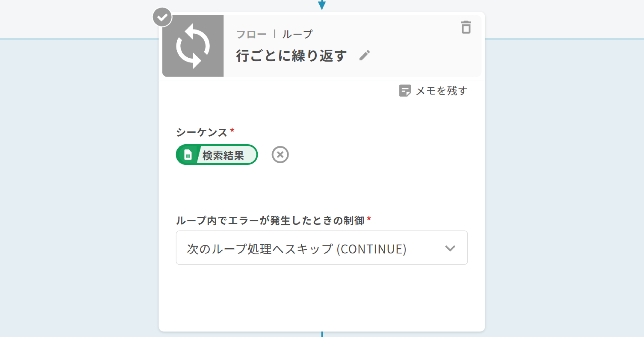This screenshot has width=644, height=337.
Task: Click the メモを残す link text
Action: coord(441,91)
